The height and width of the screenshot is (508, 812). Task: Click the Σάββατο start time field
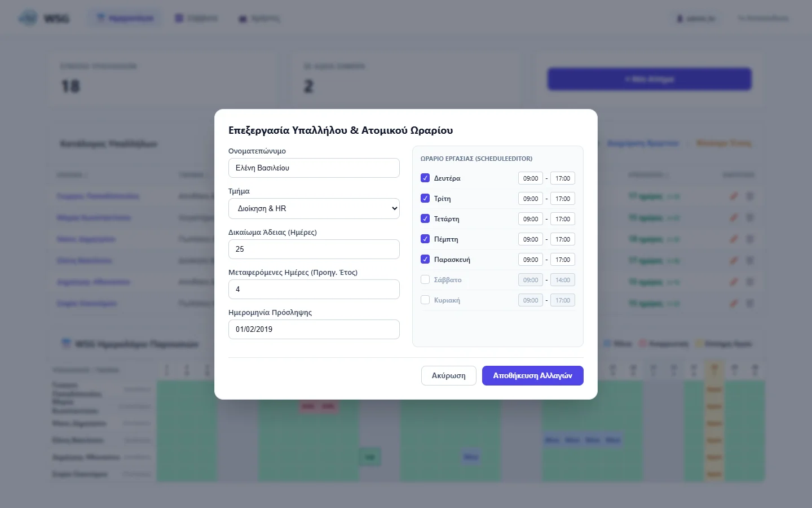[531, 280]
